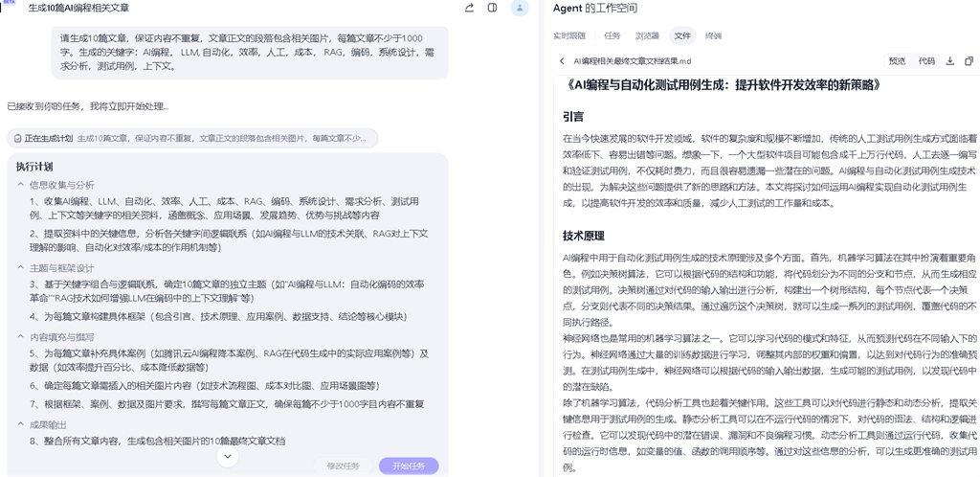The height and width of the screenshot is (477, 980).
Task: Click the 引言 heading in document
Action: coord(573,117)
